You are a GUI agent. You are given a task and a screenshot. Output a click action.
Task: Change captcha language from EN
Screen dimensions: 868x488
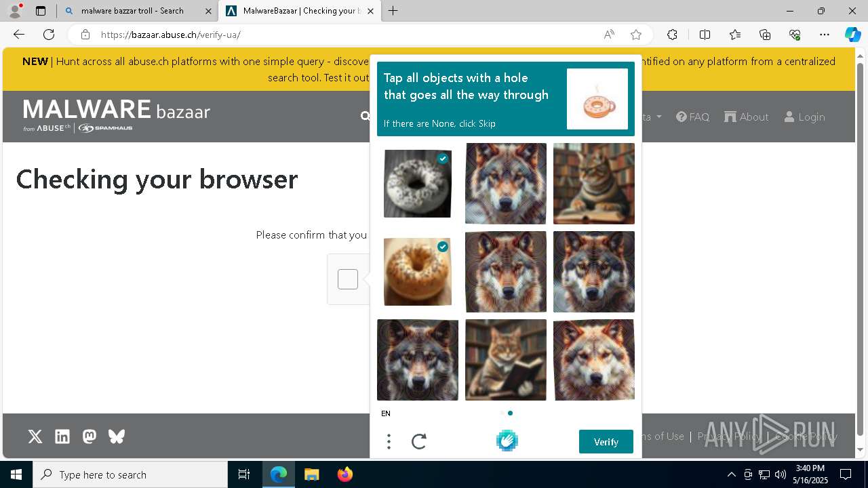(x=386, y=413)
